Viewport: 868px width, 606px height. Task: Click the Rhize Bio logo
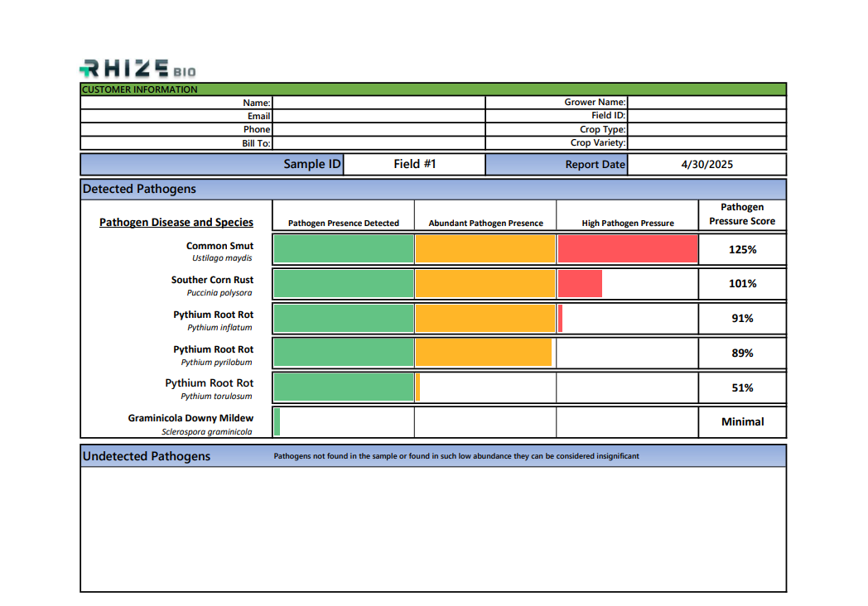(x=137, y=69)
